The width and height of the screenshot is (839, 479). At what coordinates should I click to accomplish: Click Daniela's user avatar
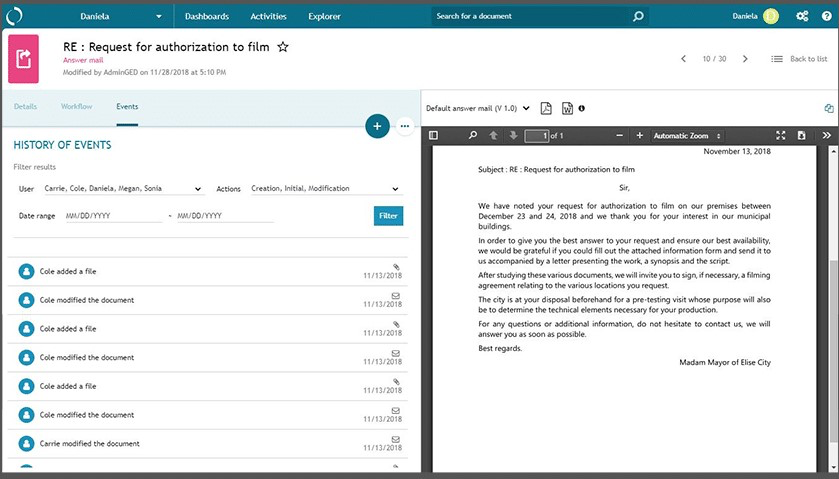click(771, 16)
